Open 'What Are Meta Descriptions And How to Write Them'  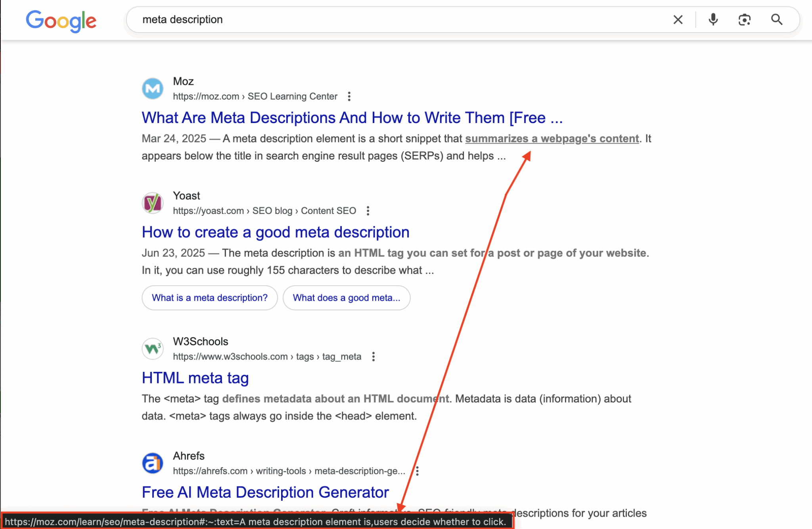point(352,117)
